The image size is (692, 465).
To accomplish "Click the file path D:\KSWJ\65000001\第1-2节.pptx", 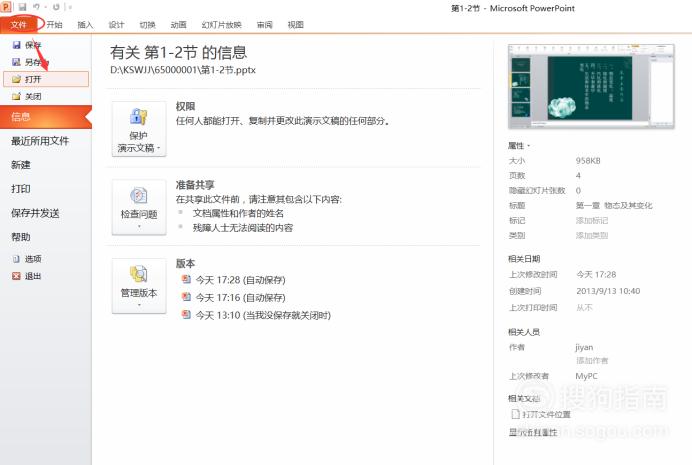I will pyautogui.click(x=183, y=70).
